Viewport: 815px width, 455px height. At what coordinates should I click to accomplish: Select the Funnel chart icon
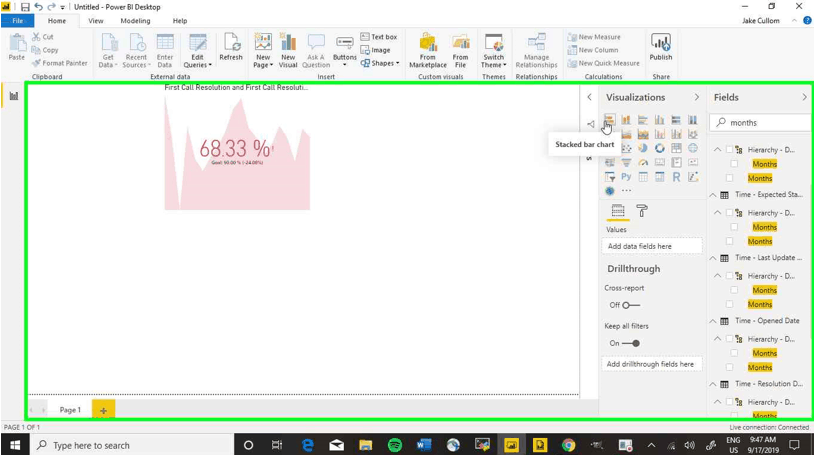tap(626, 163)
